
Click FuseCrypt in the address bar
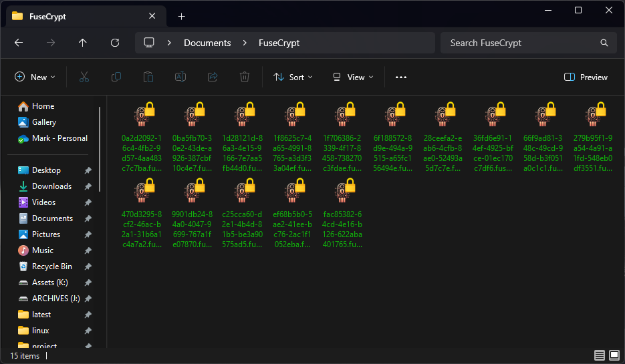[x=279, y=43]
